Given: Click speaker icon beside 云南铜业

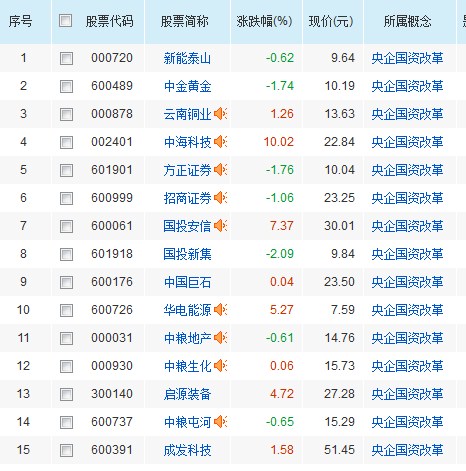Looking at the screenshot, I should pyautogui.click(x=220, y=114).
